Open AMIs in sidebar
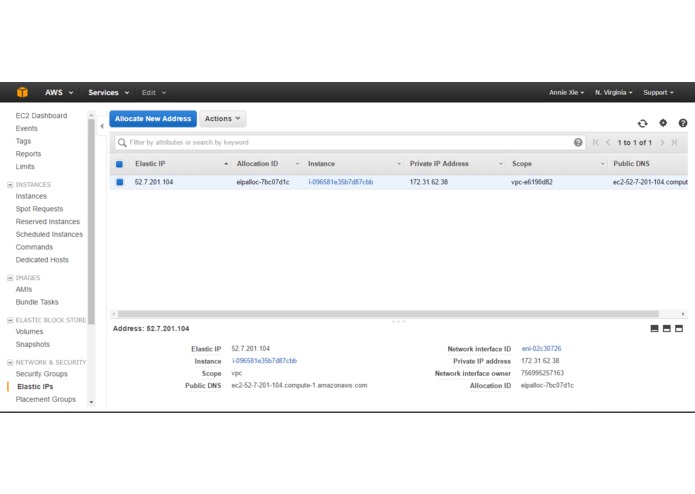 pos(24,289)
